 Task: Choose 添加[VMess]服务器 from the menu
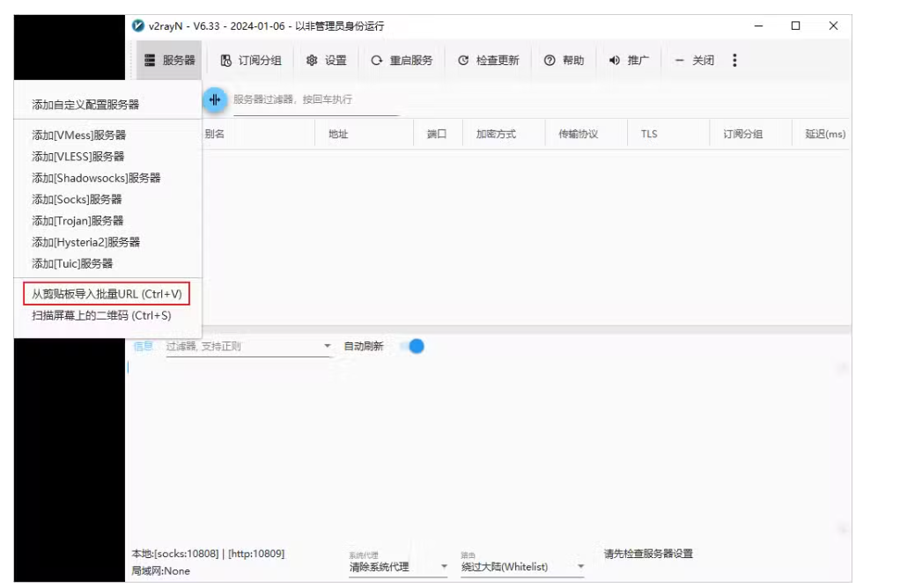point(78,135)
